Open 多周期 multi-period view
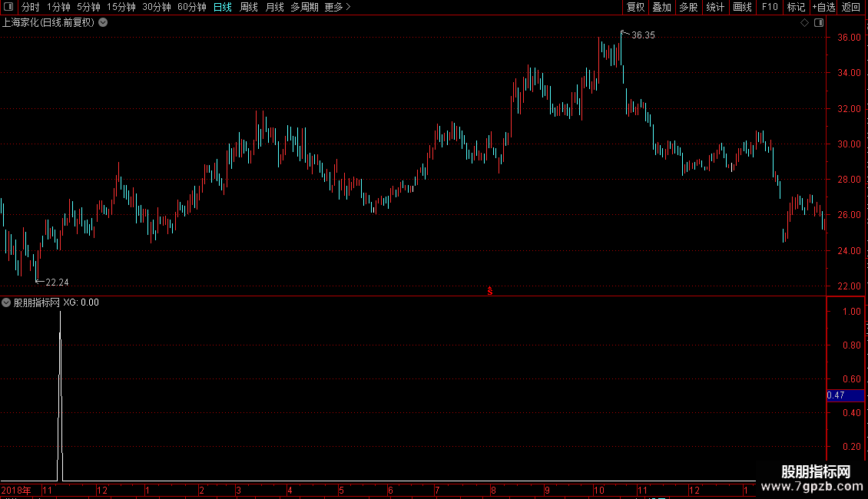 (x=304, y=7)
